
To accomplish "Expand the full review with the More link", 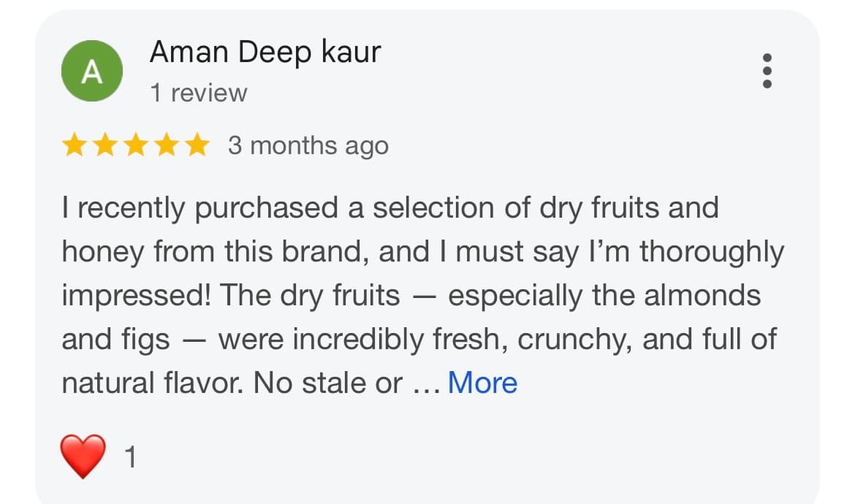I will click(483, 382).
